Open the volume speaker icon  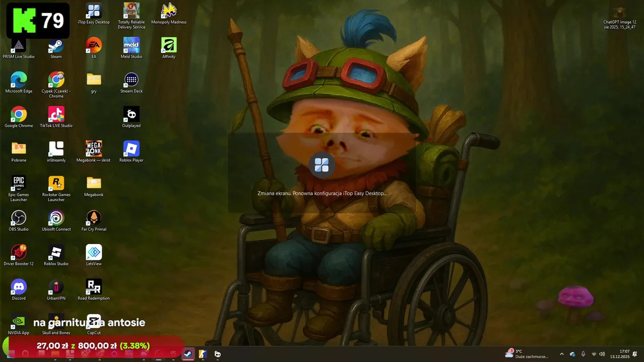coord(602,354)
